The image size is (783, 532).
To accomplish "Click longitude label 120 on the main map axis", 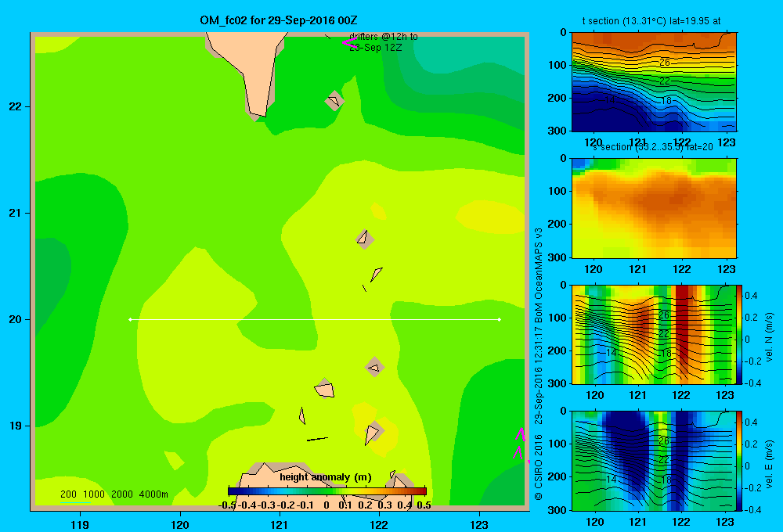I will pos(180,524).
